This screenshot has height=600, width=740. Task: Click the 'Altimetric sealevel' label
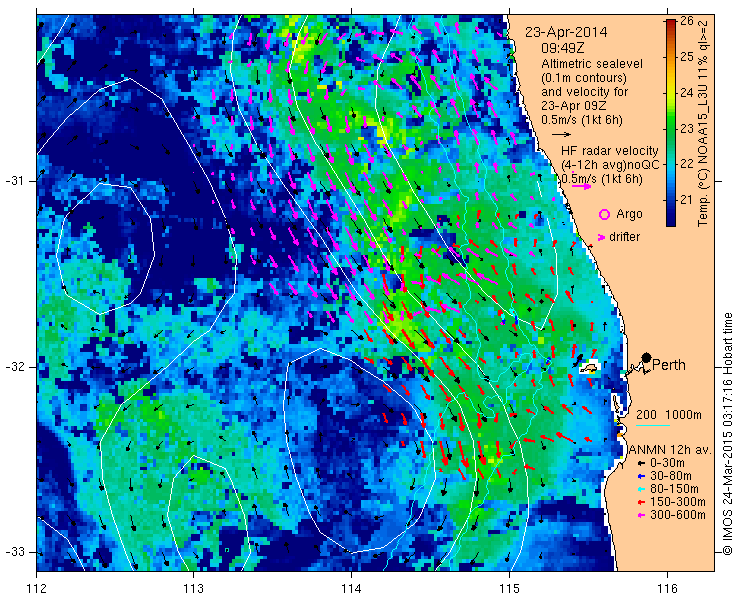click(592, 63)
